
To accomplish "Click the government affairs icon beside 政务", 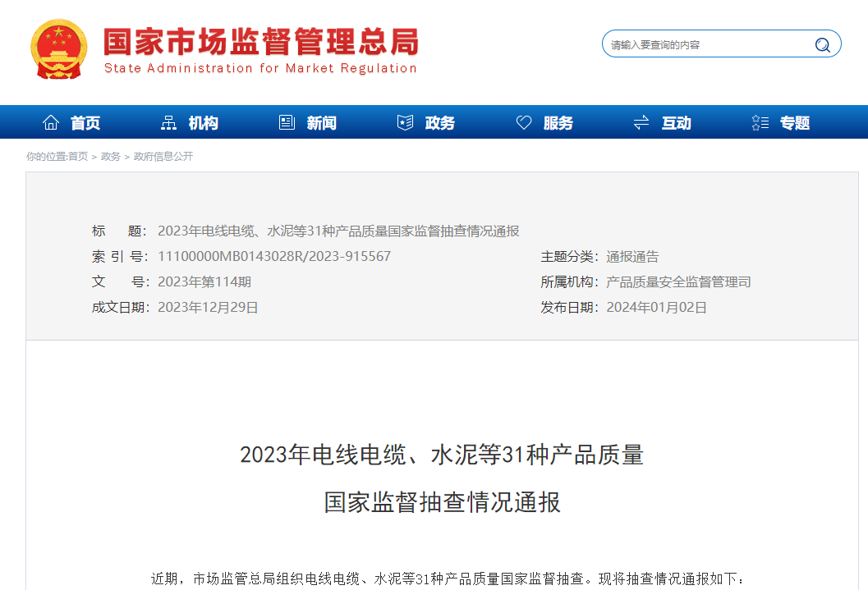I will pyautogui.click(x=404, y=121).
